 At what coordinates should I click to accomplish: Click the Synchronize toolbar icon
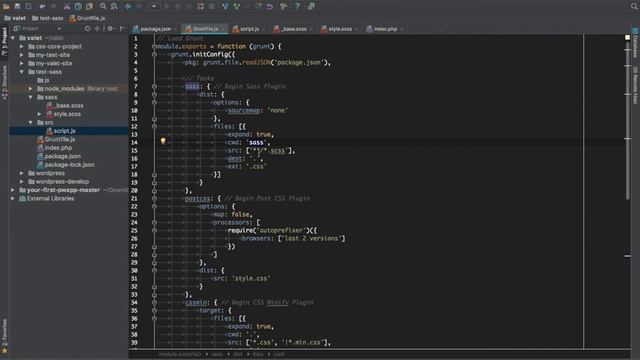click(29, 6)
